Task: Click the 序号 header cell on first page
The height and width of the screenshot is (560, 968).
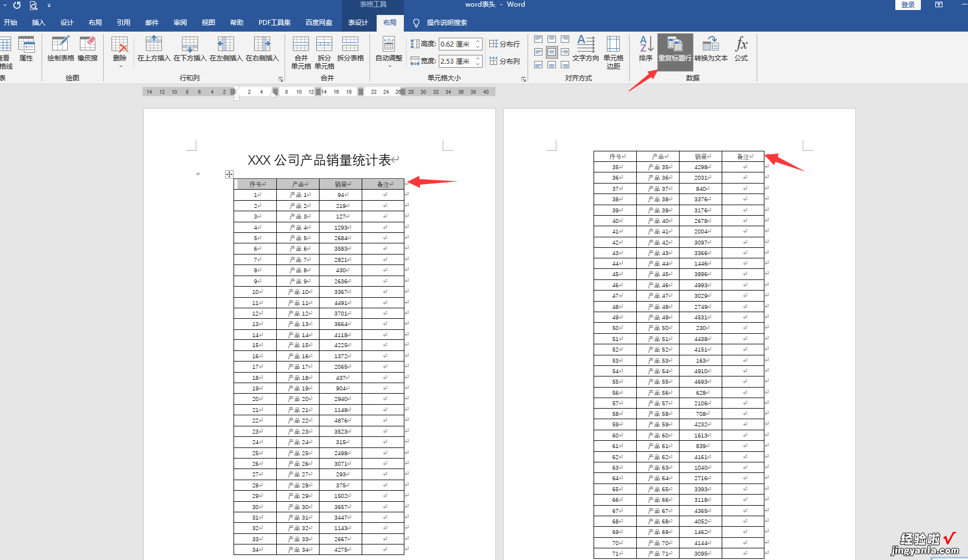Action: [256, 184]
